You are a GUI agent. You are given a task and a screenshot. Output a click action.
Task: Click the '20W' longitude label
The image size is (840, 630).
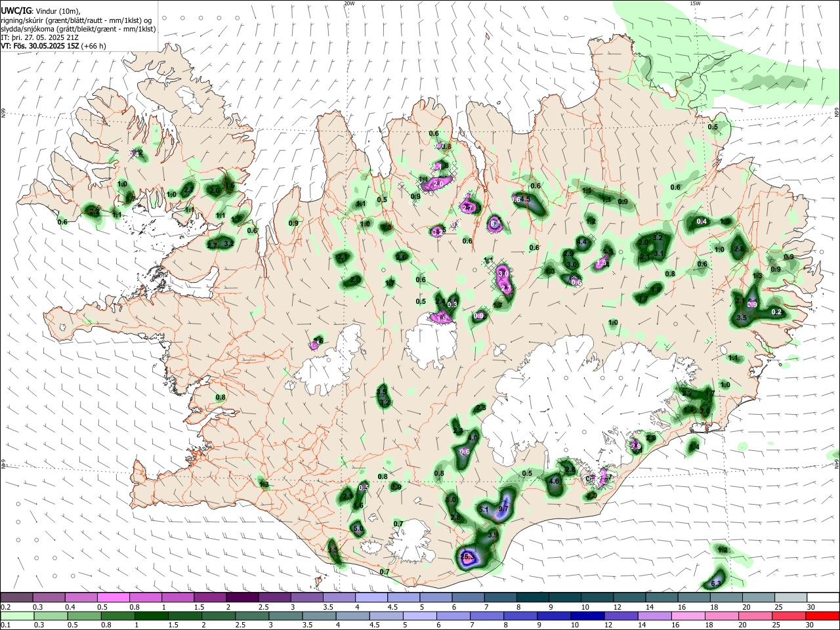pyautogui.click(x=349, y=3)
